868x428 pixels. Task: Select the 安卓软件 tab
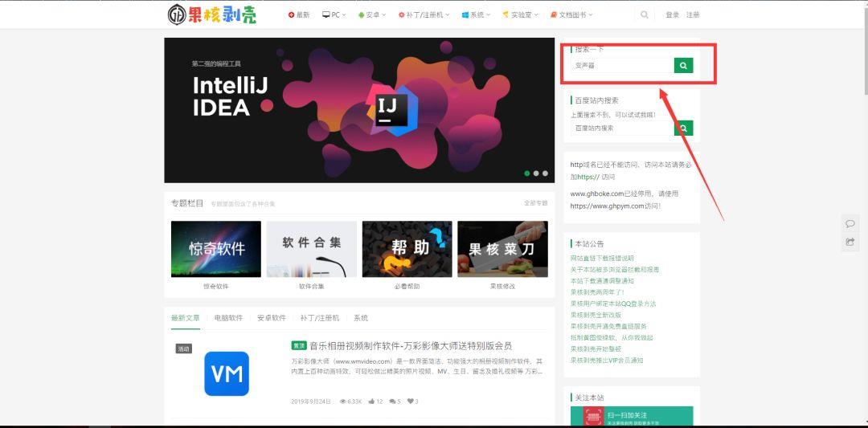[272, 318]
